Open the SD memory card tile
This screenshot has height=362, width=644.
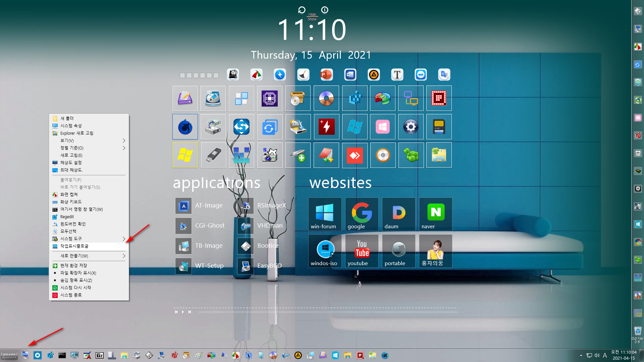click(439, 127)
